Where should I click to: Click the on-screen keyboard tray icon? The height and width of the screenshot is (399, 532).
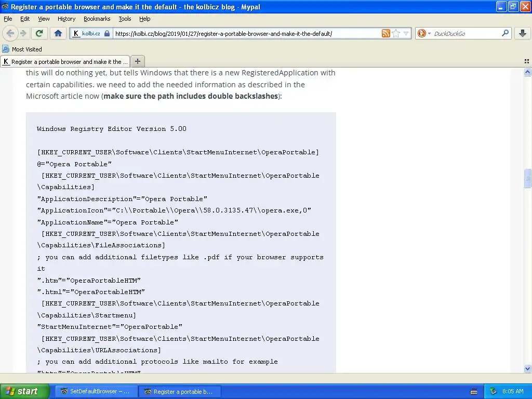474,392
